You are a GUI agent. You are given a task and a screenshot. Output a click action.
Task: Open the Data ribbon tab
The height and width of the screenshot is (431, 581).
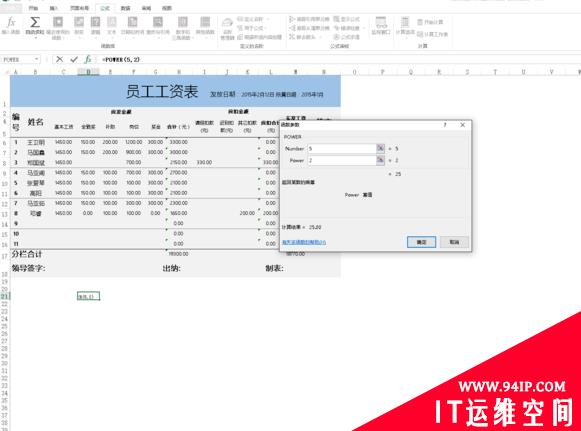tap(126, 8)
